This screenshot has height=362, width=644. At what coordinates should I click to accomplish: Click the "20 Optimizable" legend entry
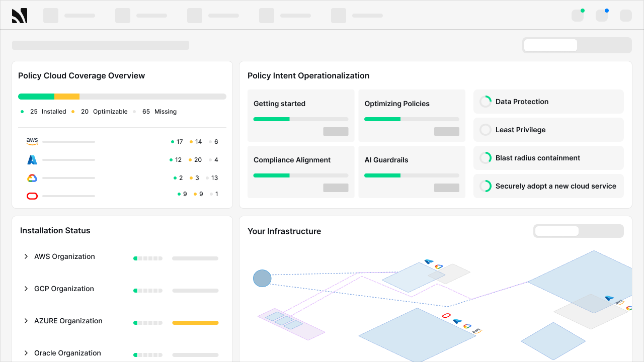coord(100,112)
